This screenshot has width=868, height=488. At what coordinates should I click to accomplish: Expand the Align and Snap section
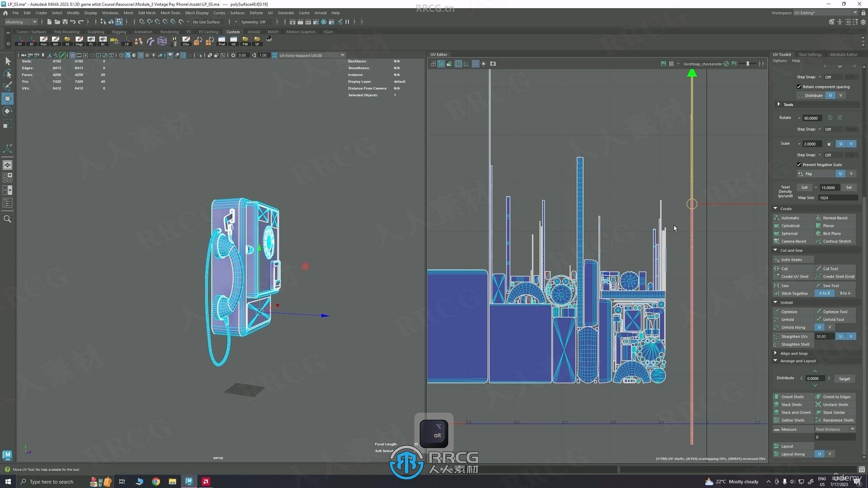pos(775,353)
